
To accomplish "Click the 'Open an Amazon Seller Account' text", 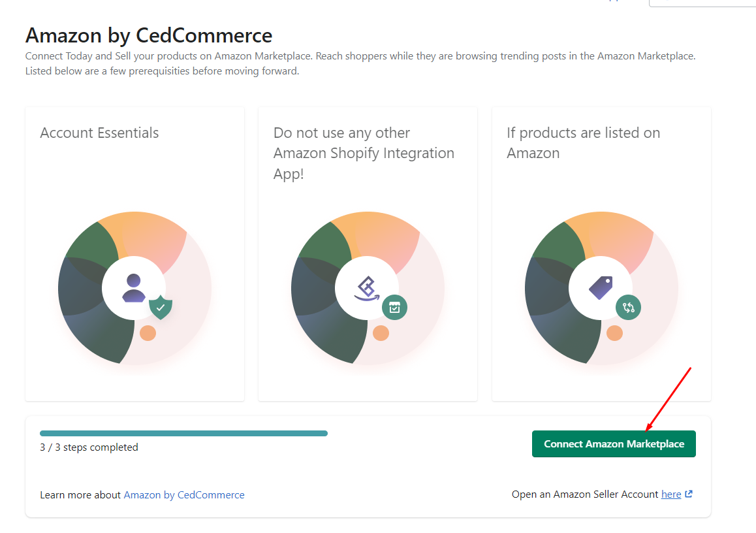I will pyautogui.click(x=585, y=494).
